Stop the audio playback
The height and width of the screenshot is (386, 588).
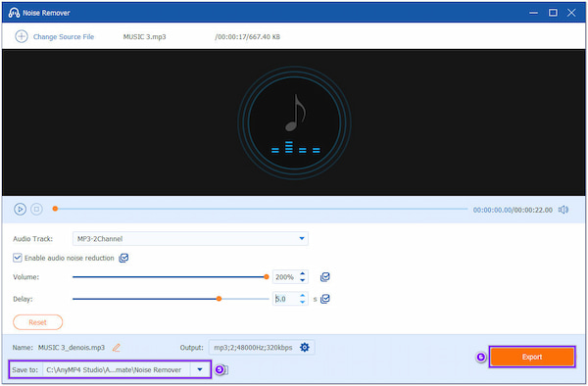click(x=36, y=209)
